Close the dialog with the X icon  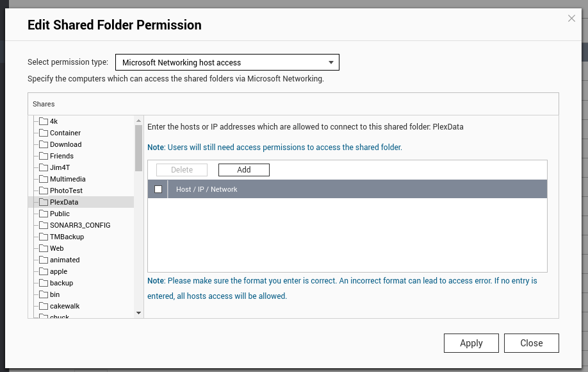click(571, 19)
